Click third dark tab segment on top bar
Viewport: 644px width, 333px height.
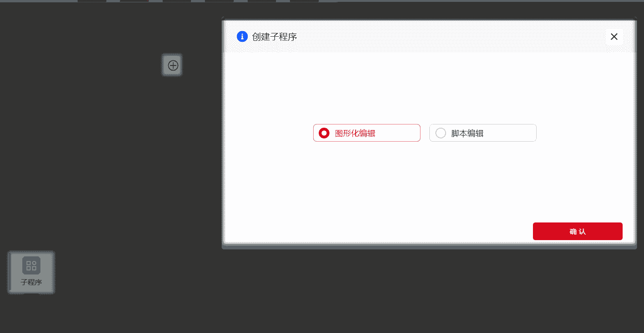[177, 1]
